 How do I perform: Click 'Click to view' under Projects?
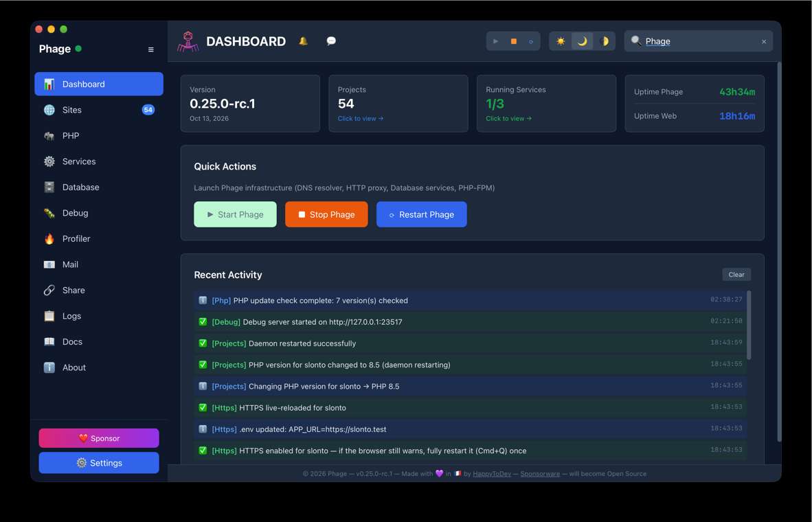tap(361, 119)
